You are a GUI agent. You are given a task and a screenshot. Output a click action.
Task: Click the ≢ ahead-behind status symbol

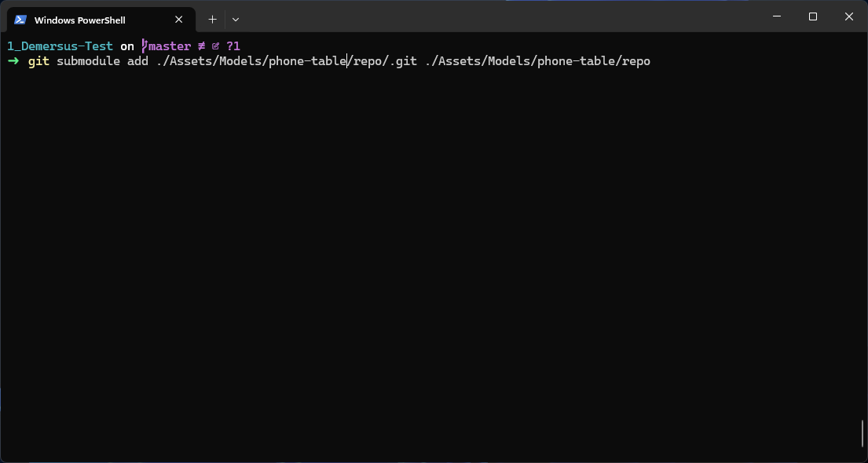tap(201, 46)
